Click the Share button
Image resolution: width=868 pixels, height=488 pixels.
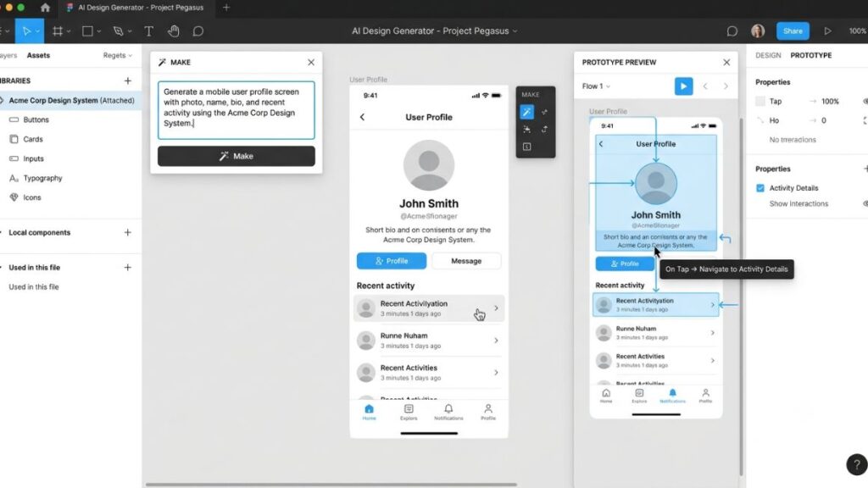point(793,31)
